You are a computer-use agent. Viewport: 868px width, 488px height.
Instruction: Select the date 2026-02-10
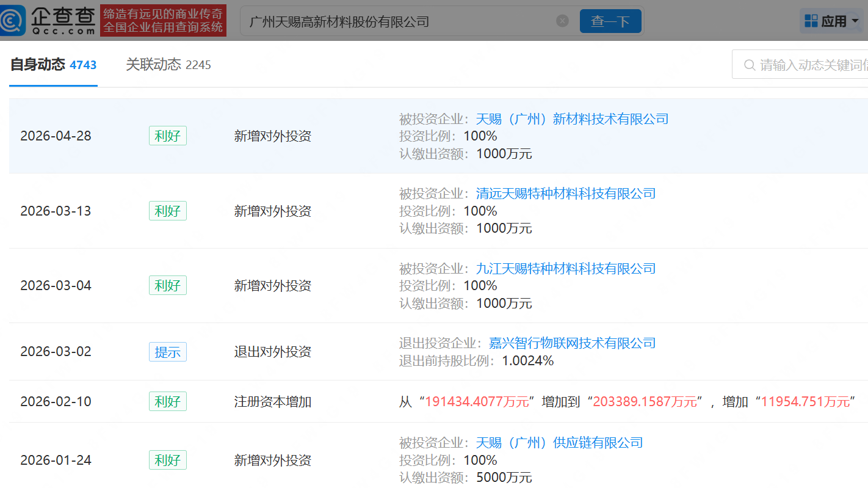click(56, 401)
